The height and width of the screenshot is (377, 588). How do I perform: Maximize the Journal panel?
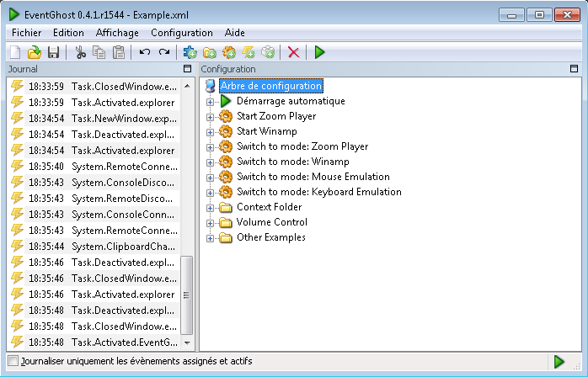(187, 68)
